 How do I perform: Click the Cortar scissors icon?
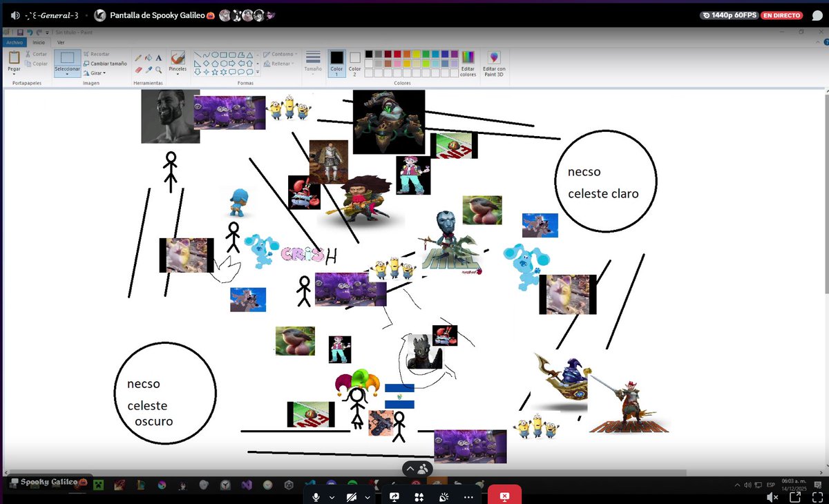[28, 54]
